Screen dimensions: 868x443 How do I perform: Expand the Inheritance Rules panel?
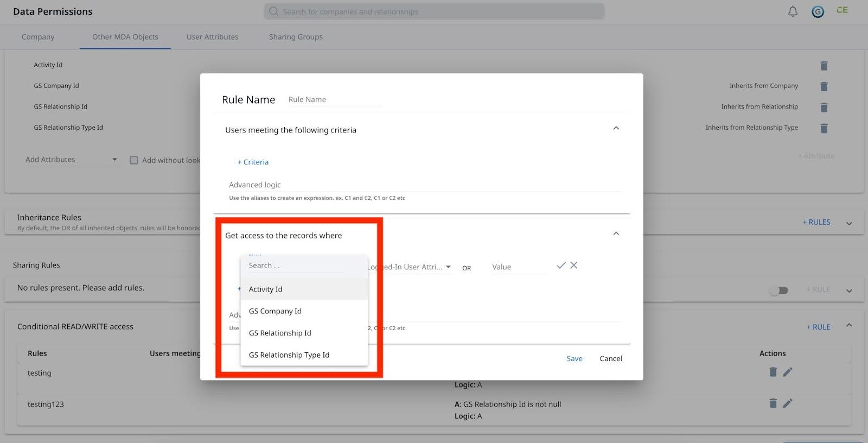point(849,223)
